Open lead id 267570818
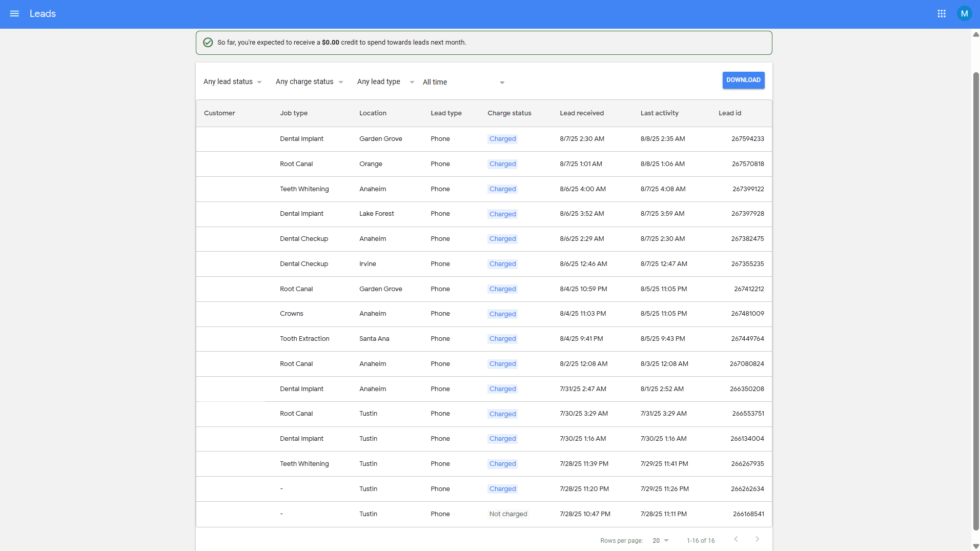The image size is (980, 551). pos(748,164)
